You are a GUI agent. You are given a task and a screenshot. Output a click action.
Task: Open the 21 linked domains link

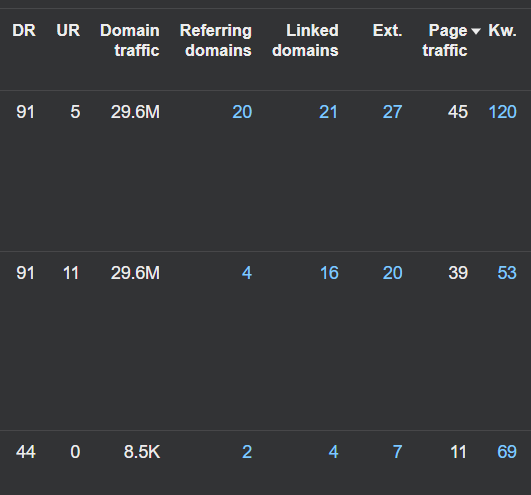pyautogui.click(x=328, y=112)
